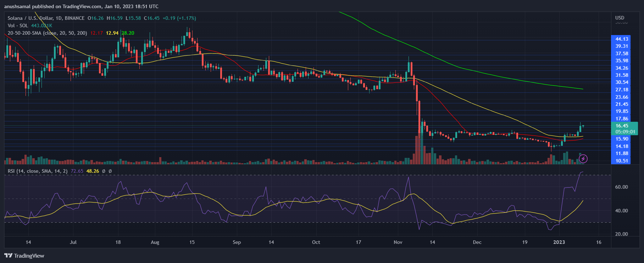644x263 pixels.
Task: Click the purple lightning bolt event icon
Action: click(x=583, y=159)
